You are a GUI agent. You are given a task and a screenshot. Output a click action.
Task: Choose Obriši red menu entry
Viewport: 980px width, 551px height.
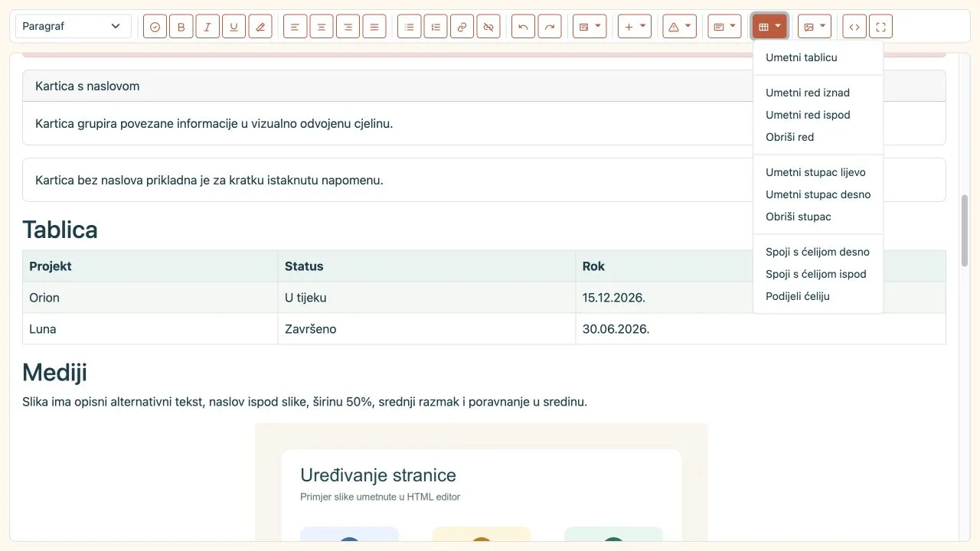[818, 138]
